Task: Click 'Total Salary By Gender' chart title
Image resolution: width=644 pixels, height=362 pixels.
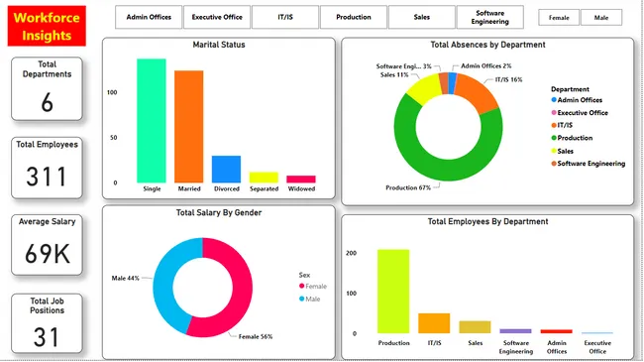Action: pos(219,212)
